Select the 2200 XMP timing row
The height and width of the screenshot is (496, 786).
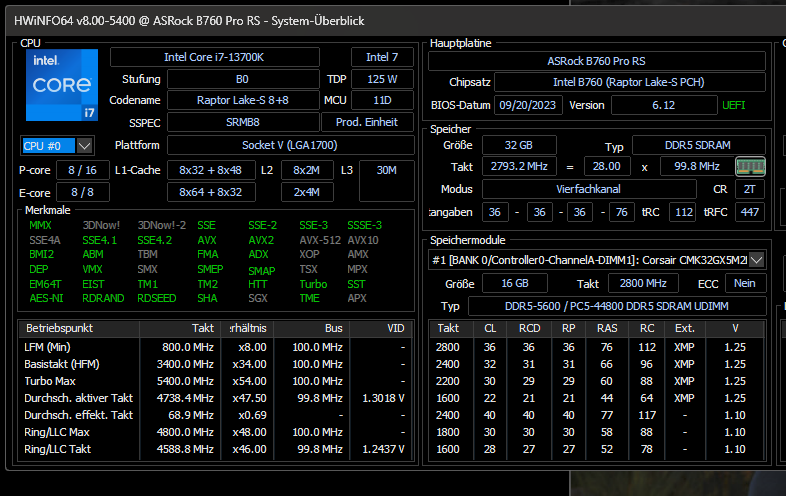[597, 381]
